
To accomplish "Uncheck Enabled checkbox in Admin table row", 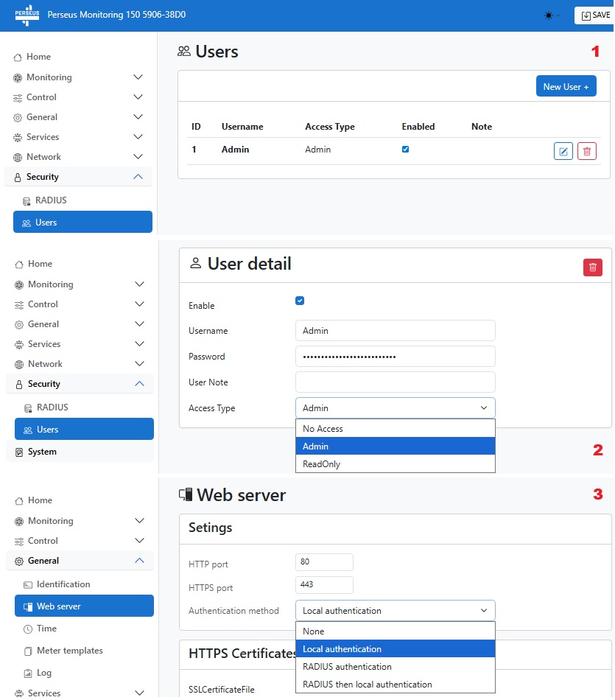I will pyautogui.click(x=405, y=149).
